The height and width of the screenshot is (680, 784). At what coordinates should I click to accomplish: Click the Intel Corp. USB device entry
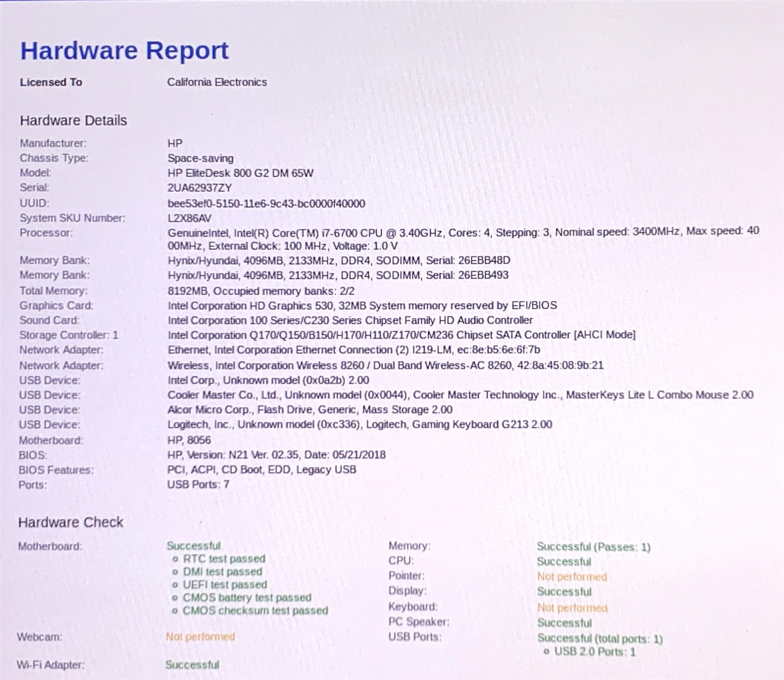pos(269,380)
